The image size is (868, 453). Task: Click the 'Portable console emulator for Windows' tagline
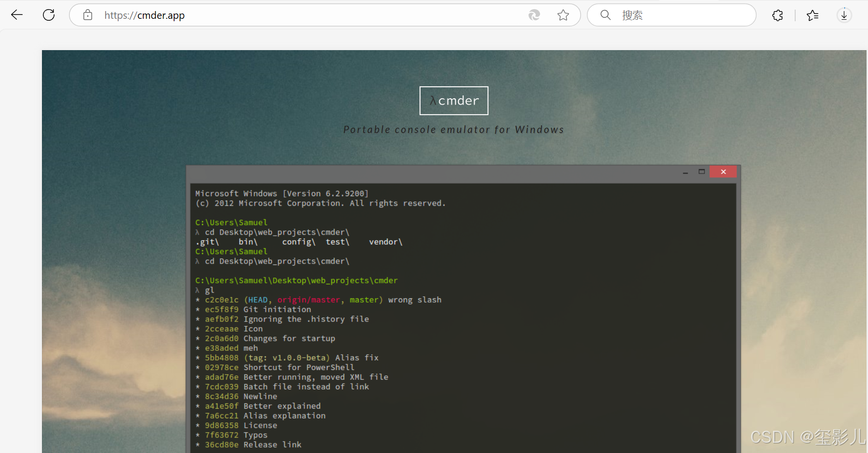[x=454, y=130]
